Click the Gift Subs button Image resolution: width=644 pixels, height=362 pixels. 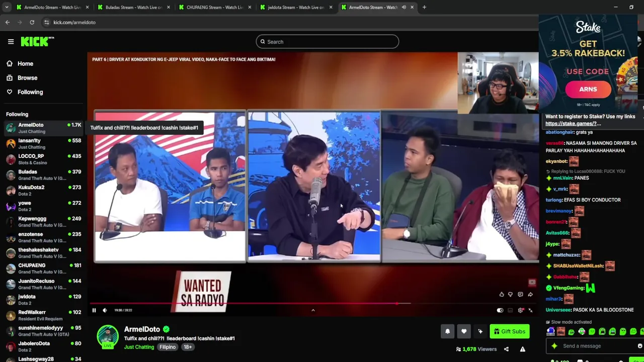pyautogui.click(x=509, y=331)
